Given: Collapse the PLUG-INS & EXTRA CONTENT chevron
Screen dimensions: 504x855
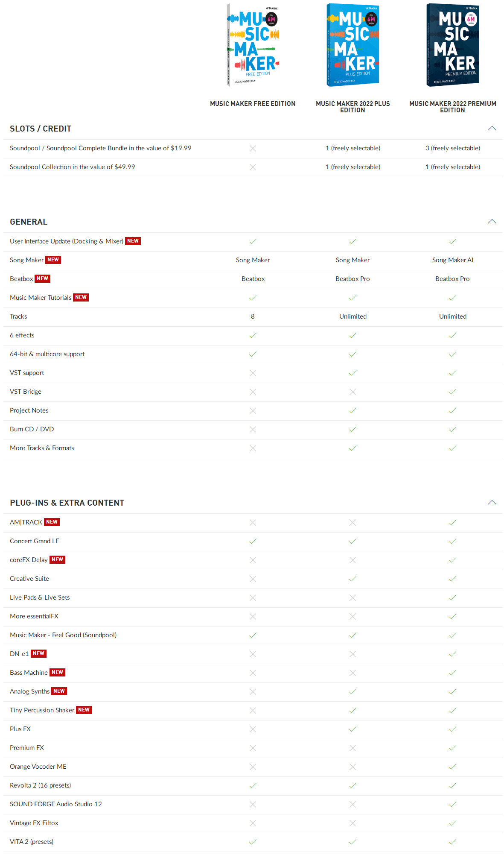Looking at the screenshot, I should click(x=492, y=503).
